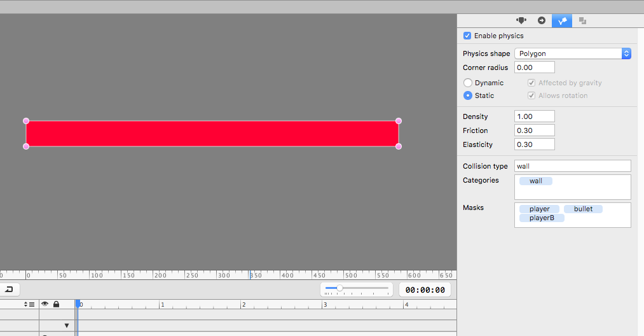Open the timeline sequence list menu icon
Screen dimensions: 644x336
29,304
